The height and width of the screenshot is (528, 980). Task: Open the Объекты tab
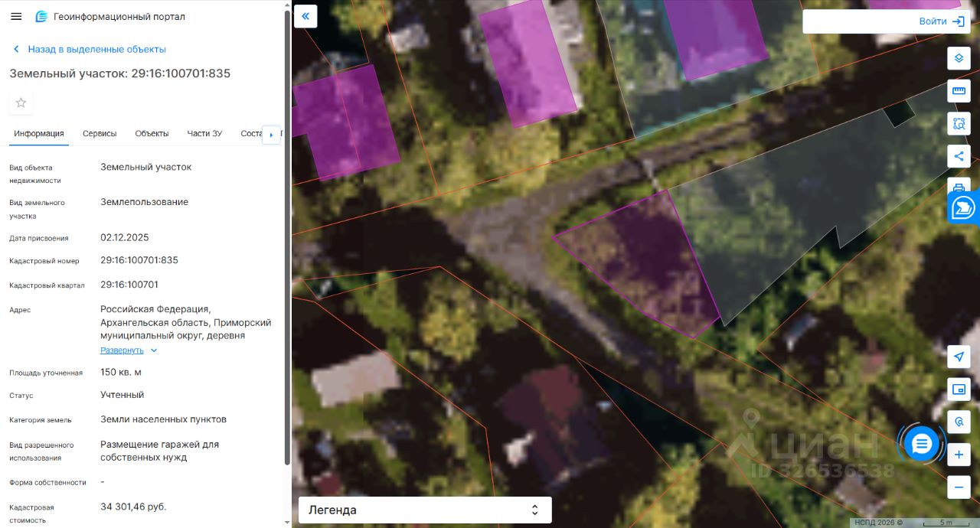(152, 133)
